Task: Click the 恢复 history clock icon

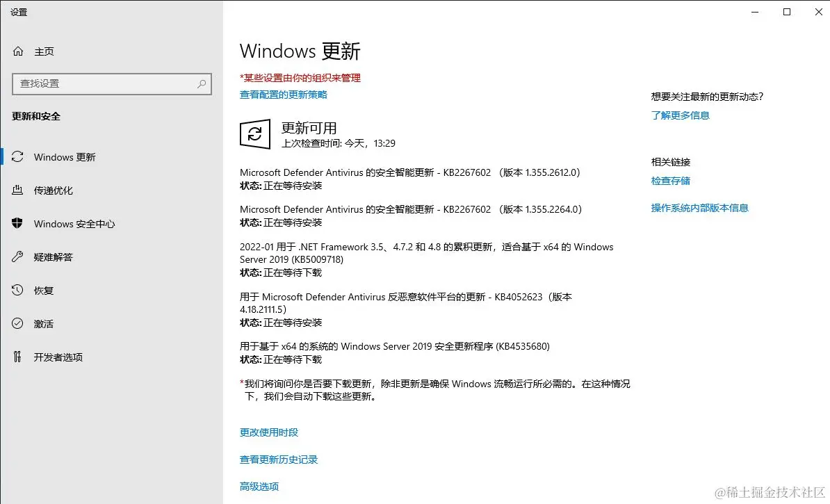Action: click(17, 290)
